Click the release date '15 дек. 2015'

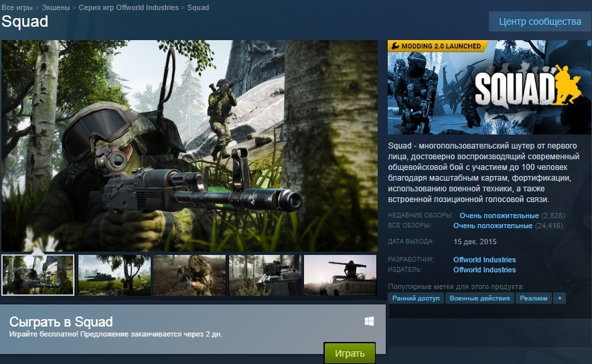475,242
